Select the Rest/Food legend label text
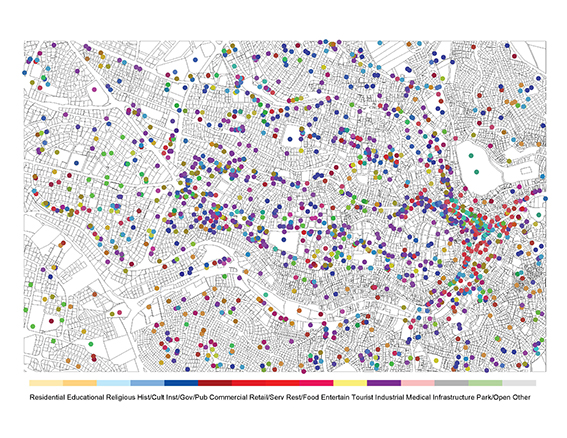The image size is (567, 438). pyautogui.click(x=303, y=397)
